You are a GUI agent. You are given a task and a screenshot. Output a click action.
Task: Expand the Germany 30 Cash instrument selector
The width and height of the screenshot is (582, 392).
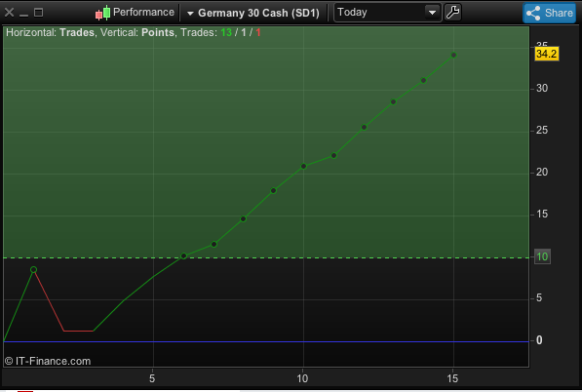coord(253,13)
